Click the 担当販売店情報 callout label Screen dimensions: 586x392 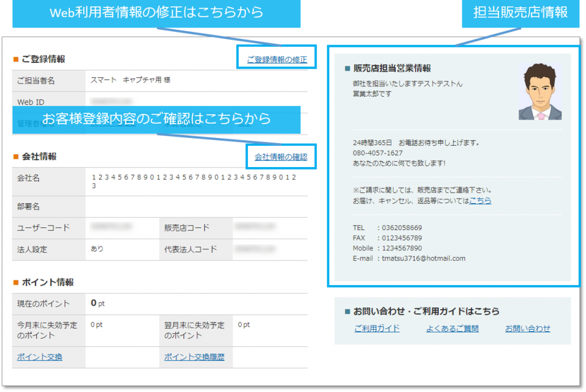[x=521, y=13]
